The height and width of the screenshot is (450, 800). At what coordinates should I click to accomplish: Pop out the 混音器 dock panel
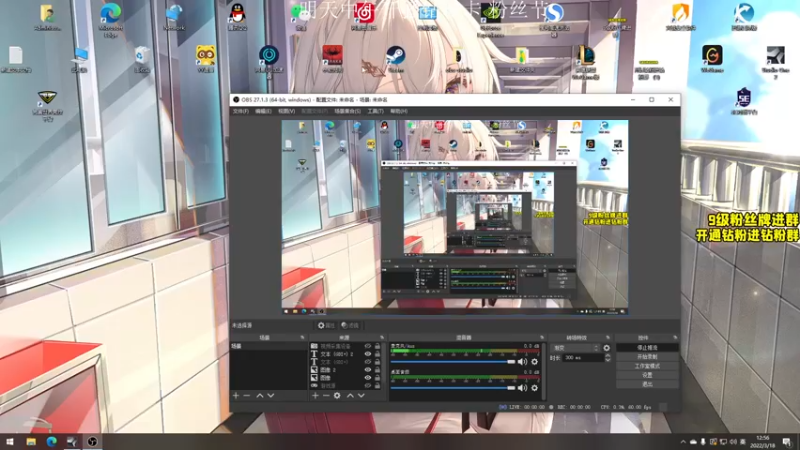542,338
